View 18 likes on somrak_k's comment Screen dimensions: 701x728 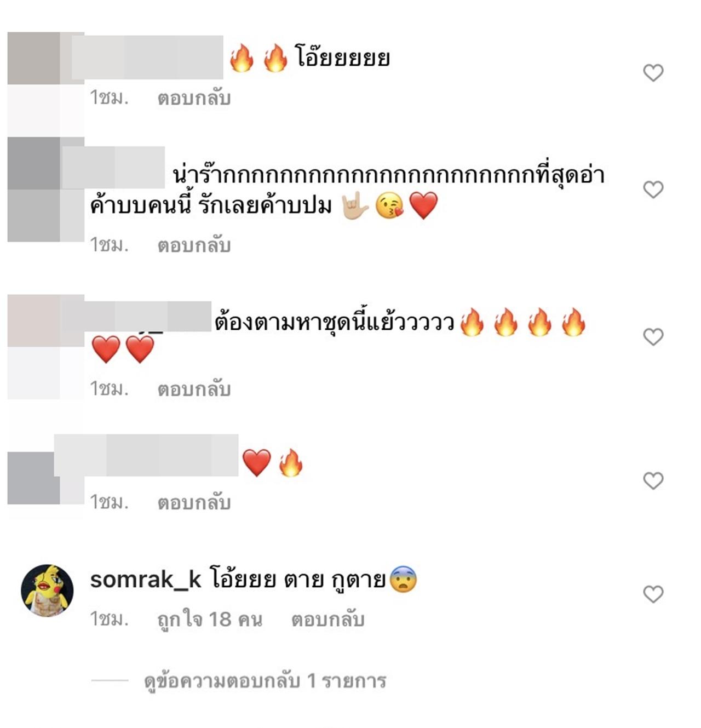[x=210, y=620]
